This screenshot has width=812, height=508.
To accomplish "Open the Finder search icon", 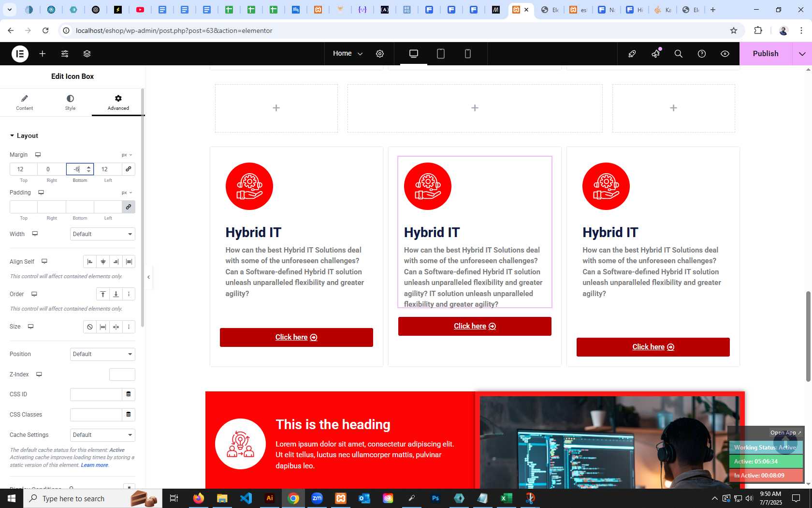I will tap(679, 54).
